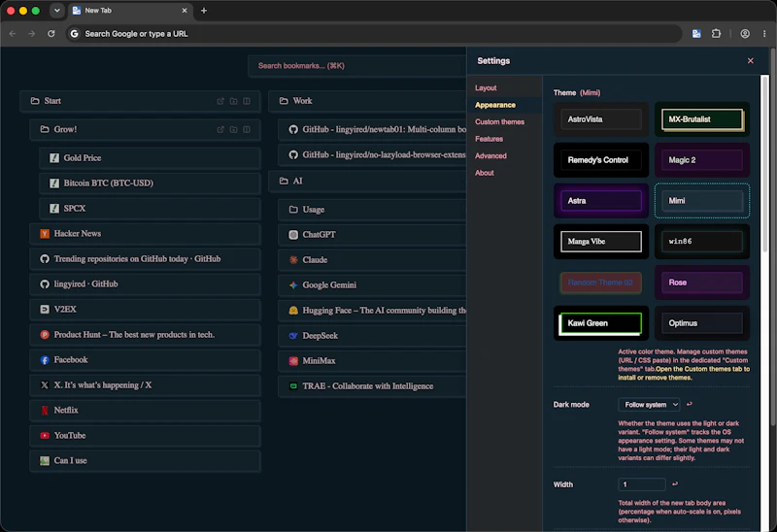777x532 pixels.
Task: Click the TRAE favicon
Action: click(x=293, y=386)
